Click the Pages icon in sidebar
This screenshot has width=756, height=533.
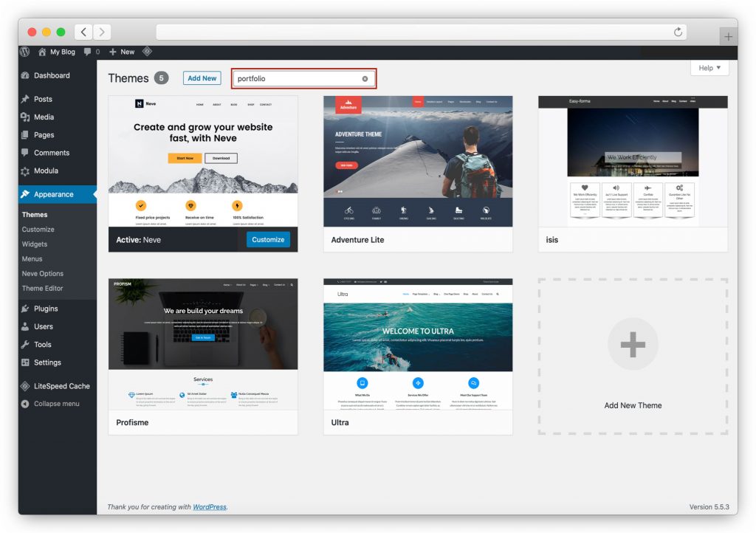pyautogui.click(x=25, y=135)
